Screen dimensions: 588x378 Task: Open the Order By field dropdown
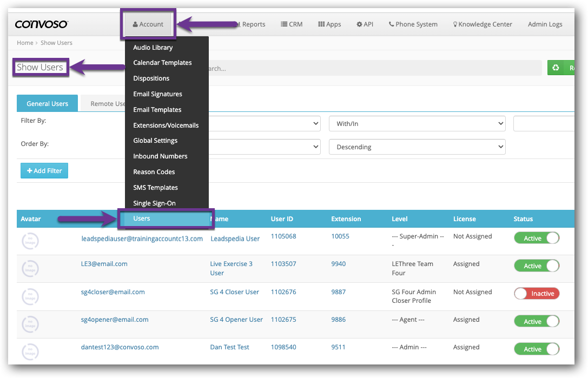(265, 147)
